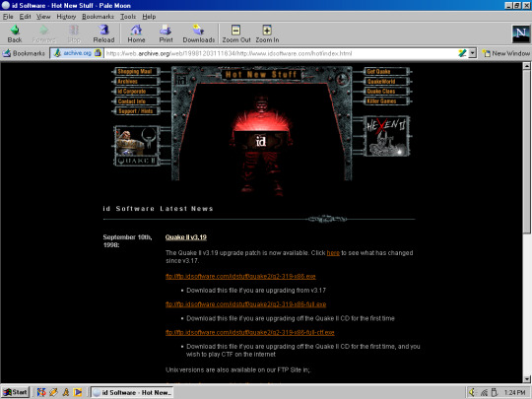
Task: Click the greyed Forward toolbar button
Action: point(43,33)
